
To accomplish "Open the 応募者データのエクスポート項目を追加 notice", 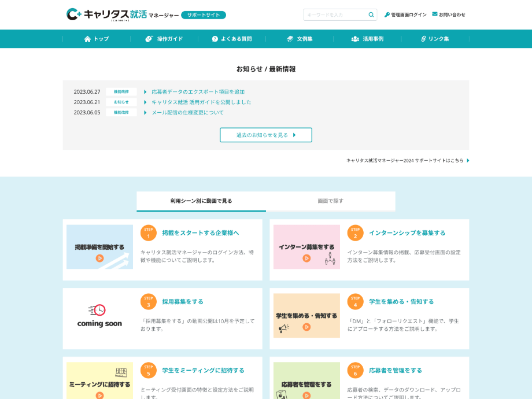I will pyautogui.click(x=198, y=92).
